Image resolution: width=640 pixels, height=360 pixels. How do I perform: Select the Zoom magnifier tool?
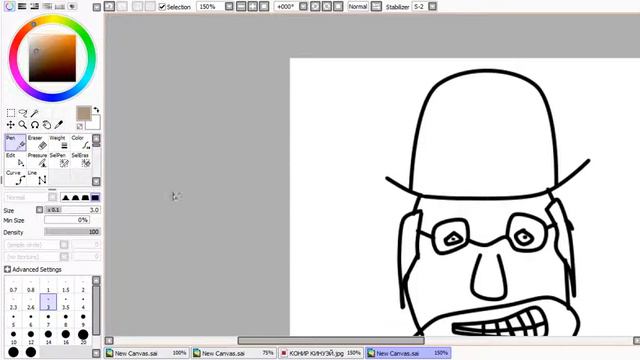point(23,125)
